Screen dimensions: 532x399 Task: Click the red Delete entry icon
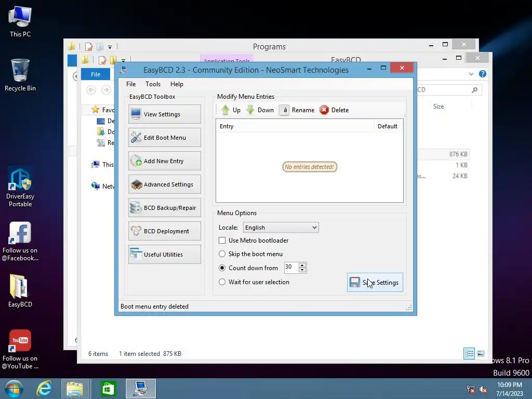pos(324,110)
